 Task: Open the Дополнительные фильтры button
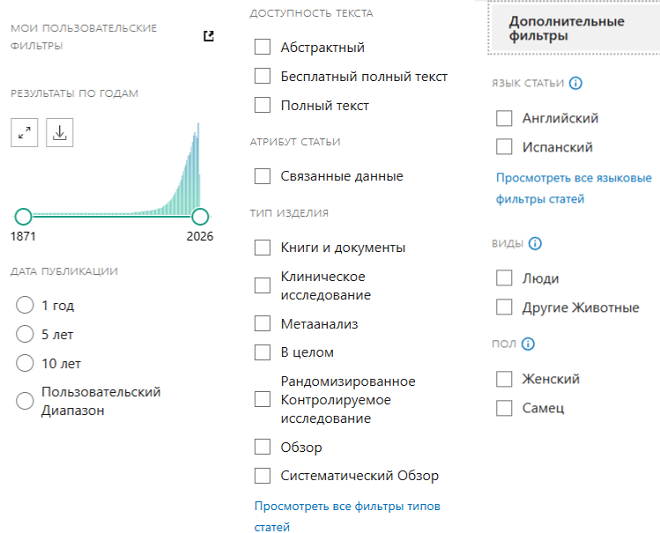click(x=566, y=28)
